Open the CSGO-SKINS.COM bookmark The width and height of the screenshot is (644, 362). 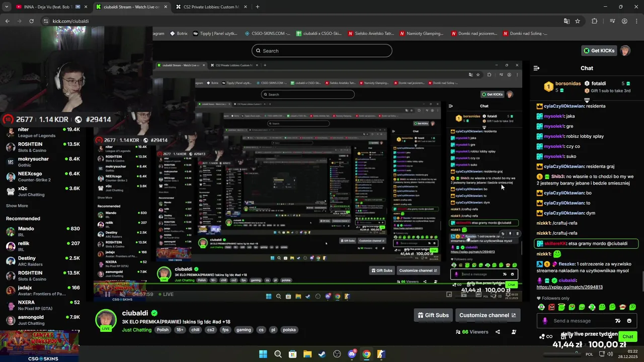click(x=267, y=33)
